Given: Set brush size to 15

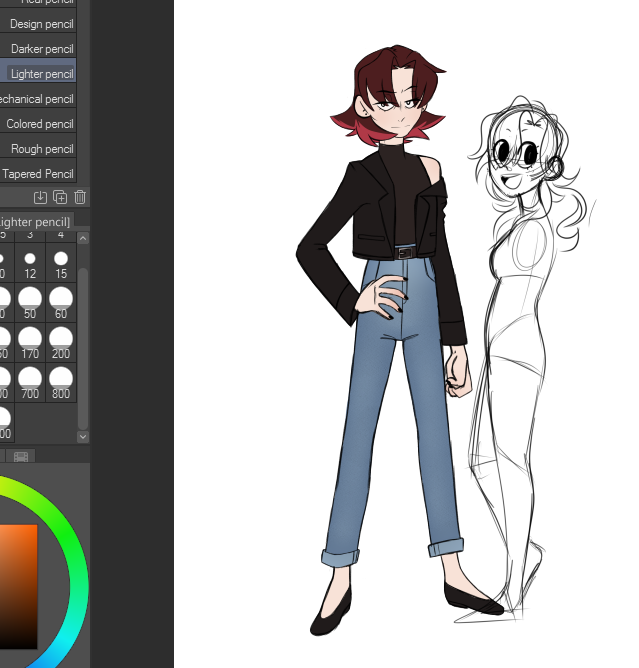Looking at the screenshot, I should [x=61, y=264].
